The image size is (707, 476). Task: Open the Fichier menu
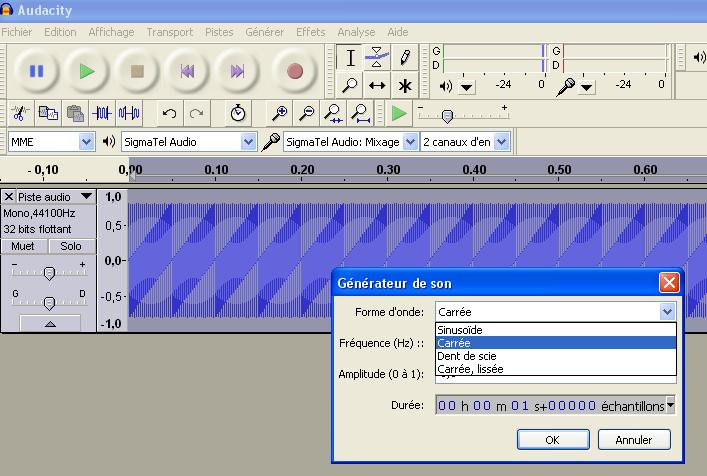pos(17,32)
